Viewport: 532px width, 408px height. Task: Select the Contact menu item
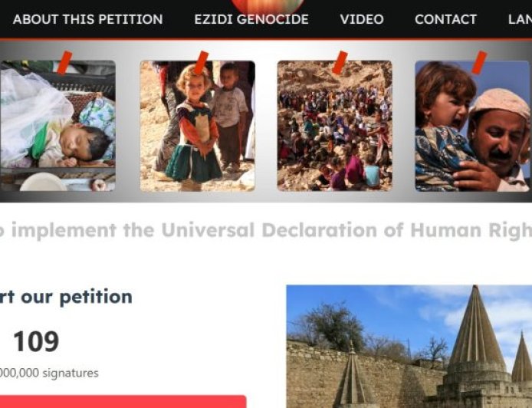coord(446,19)
